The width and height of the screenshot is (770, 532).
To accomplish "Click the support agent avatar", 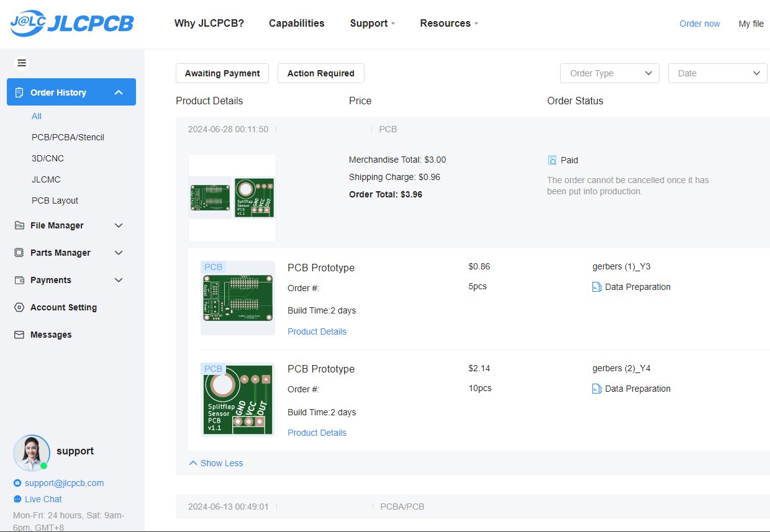I will pos(31,453).
